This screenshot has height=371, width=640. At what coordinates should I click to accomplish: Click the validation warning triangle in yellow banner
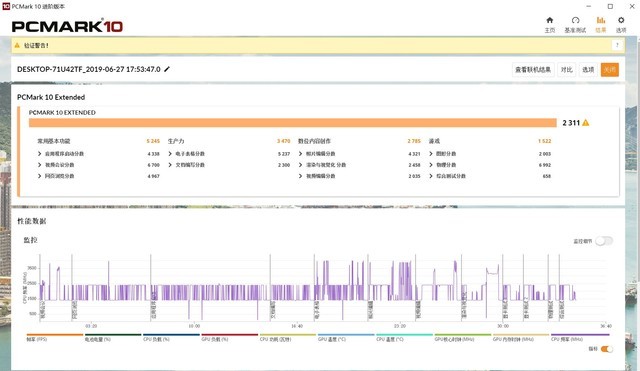(17, 45)
